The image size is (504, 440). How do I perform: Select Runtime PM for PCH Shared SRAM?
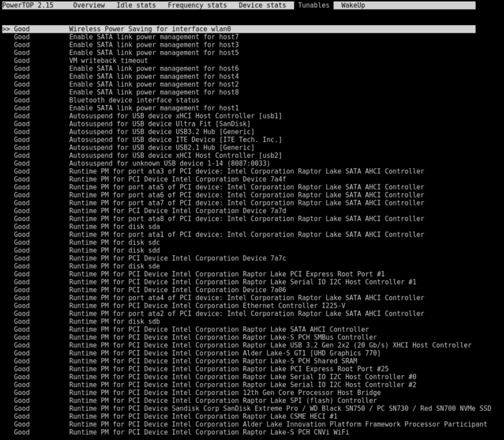(185, 361)
